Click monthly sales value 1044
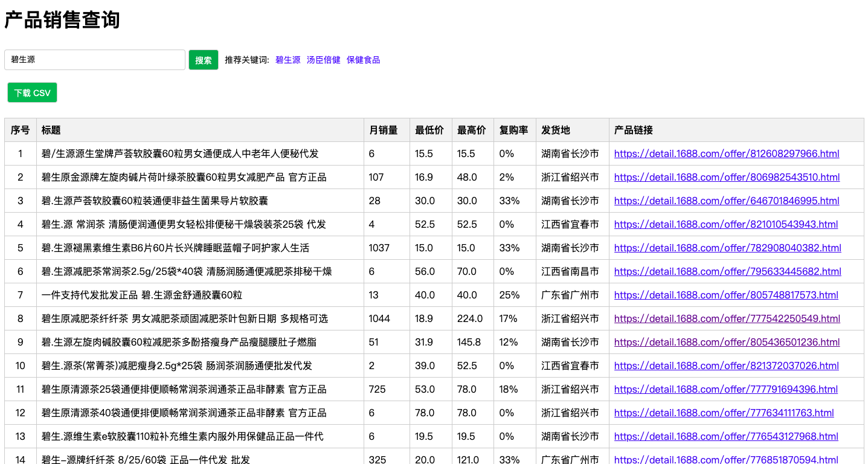The width and height of the screenshot is (868, 464). [x=379, y=318]
